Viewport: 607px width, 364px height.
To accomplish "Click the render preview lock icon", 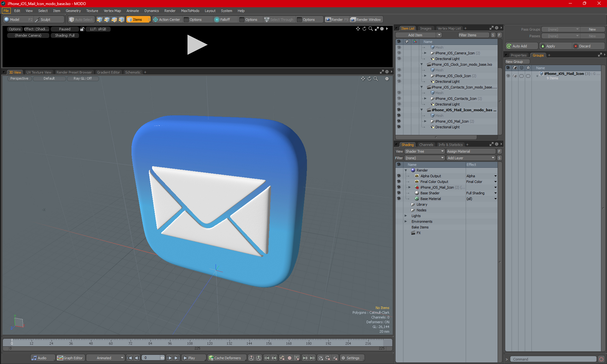I will point(82,29).
